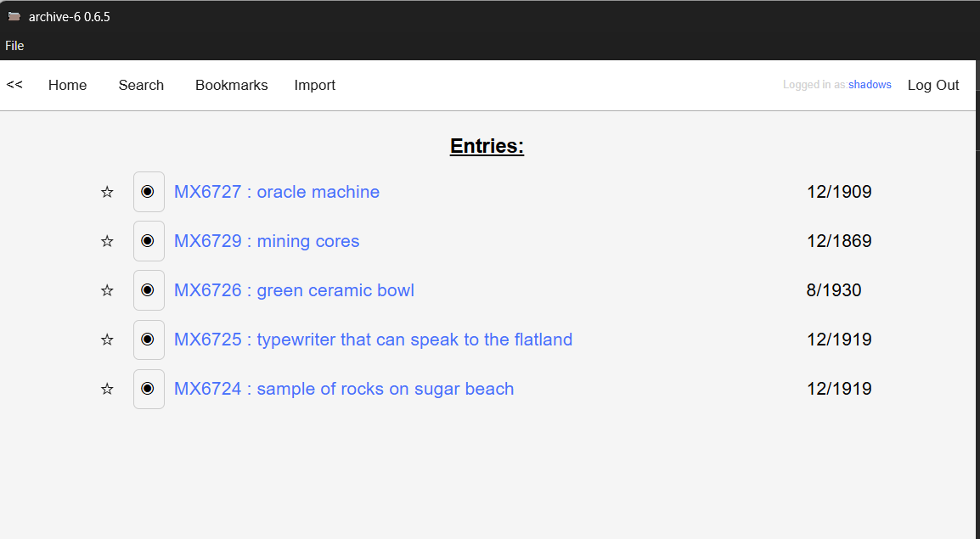
Task: Click the Log Out button
Action: (x=933, y=85)
